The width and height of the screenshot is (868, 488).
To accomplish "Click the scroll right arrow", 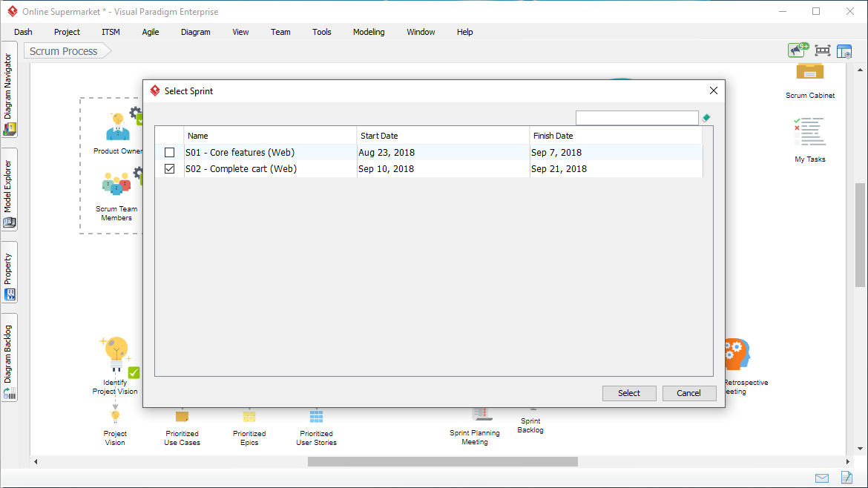I will [x=847, y=461].
